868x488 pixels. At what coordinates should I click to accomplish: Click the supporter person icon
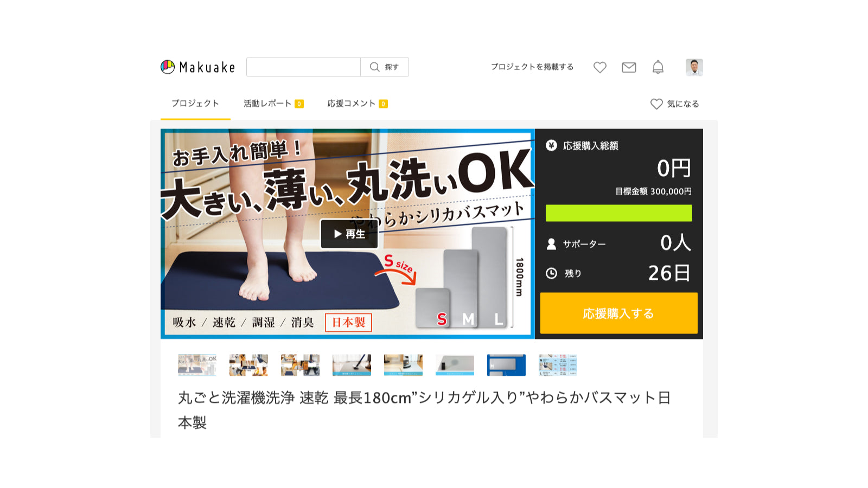[551, 244]
